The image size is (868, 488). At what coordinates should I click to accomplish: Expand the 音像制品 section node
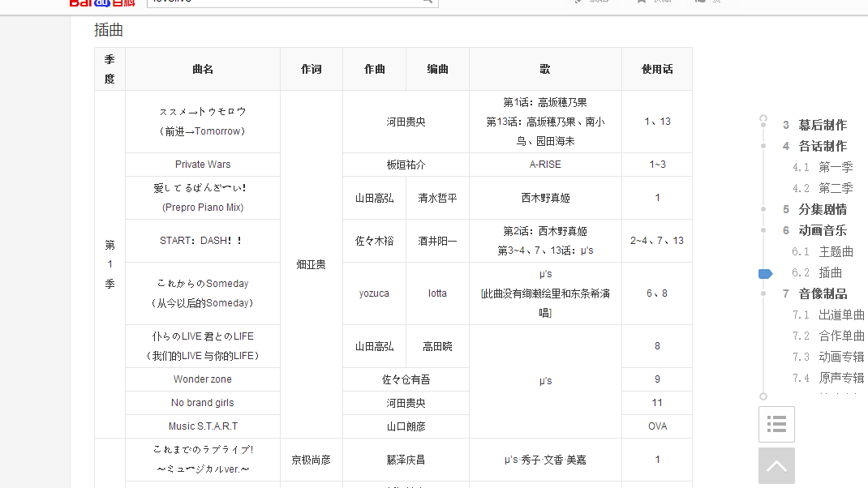click(x=763, y=293)
